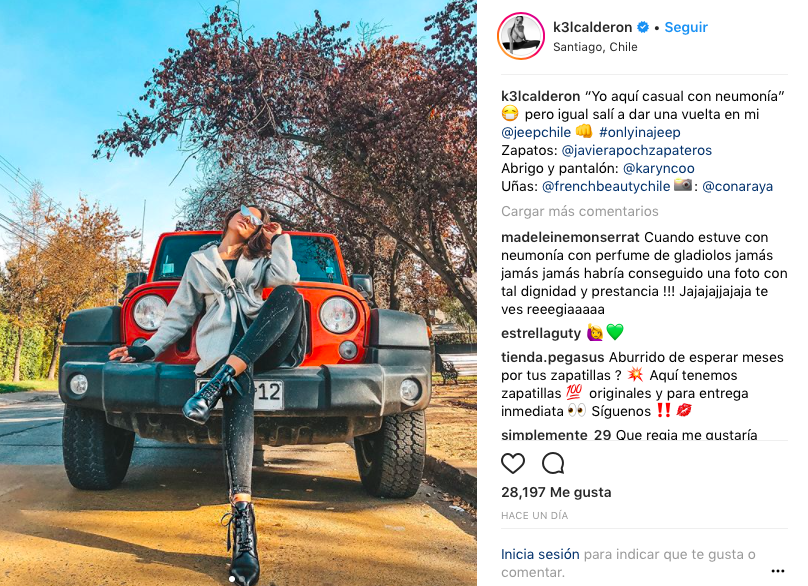Open tienda.pegasus commenter profile
This screenshot has height=586, width=808.
pos(552,357)
